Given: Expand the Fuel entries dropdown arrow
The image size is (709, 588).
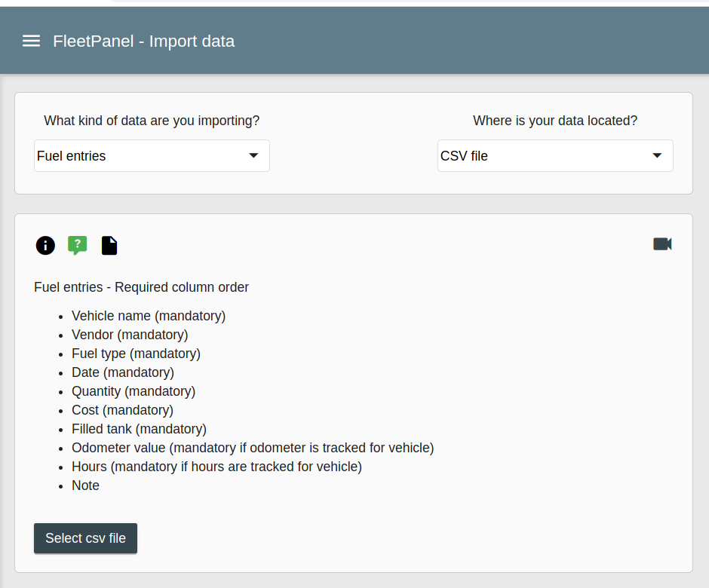Looking at the screenshot, I should click(253, 155).
